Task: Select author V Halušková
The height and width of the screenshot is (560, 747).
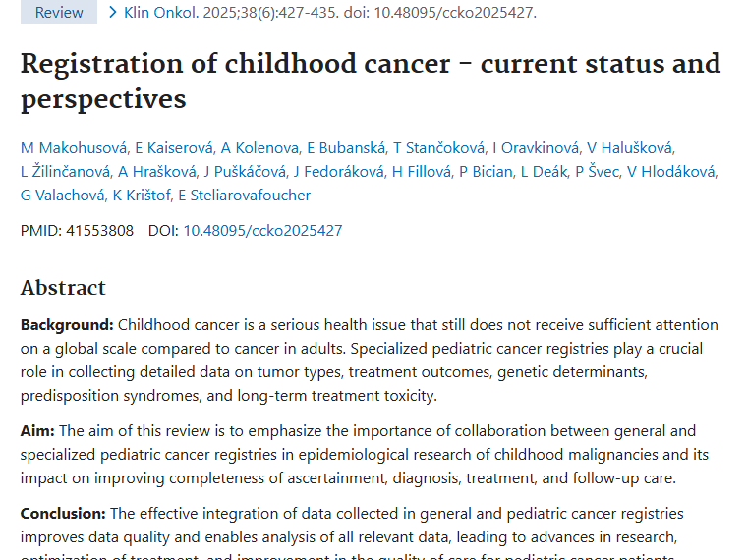Action: tap(629, 148)
